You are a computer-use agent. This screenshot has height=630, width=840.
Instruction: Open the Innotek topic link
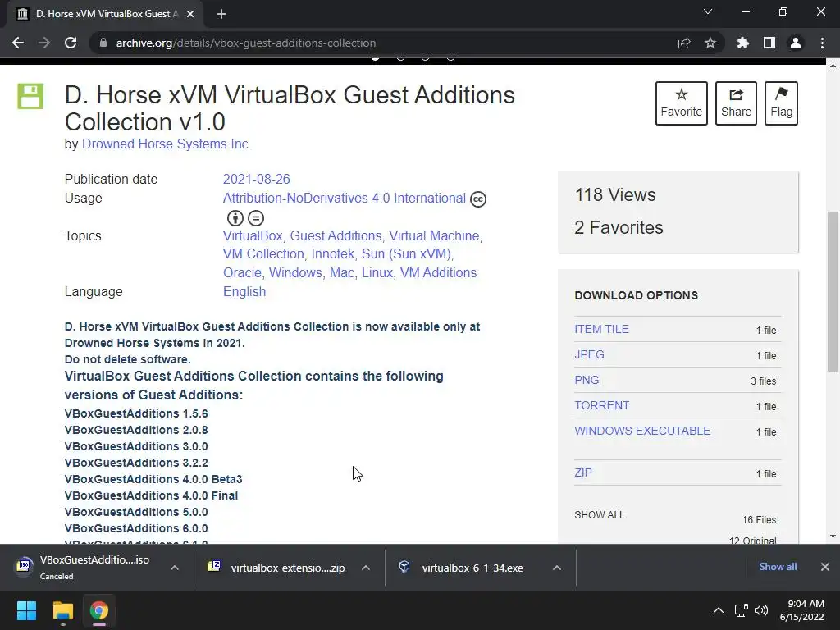tap(333, 254)
